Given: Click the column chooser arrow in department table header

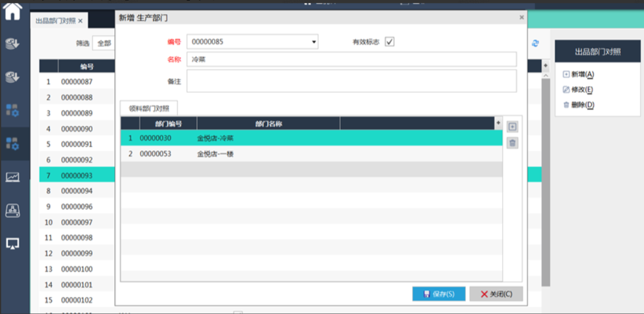Looking at the screenshot, I should click(498, 123).
